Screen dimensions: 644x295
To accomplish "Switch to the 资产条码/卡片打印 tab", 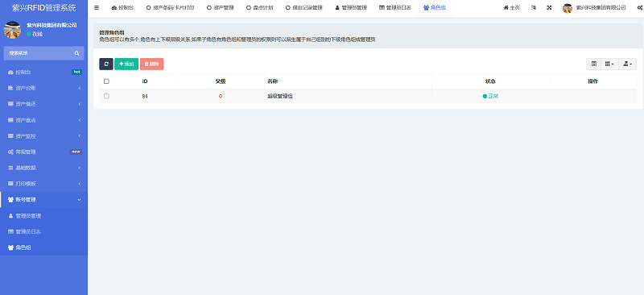I will [171, 7].
